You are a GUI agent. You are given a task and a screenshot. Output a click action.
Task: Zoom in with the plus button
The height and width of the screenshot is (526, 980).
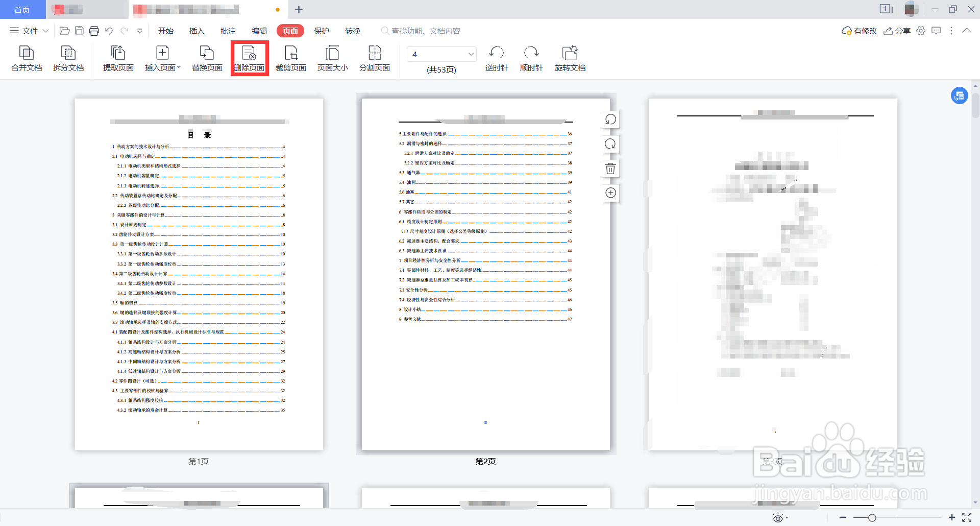[x=952, y=518]
